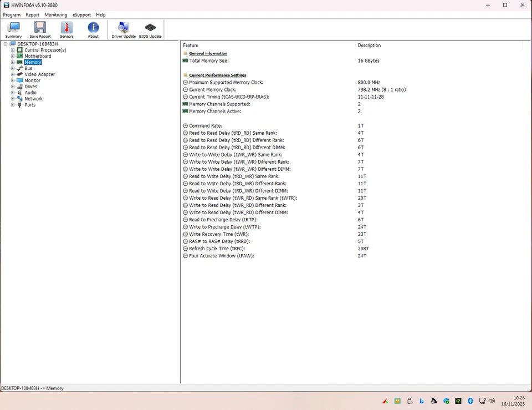Select the Refresh Cycle Time (tRFC) row
The height and width of the screenshot is (410, 532).
pyautogui.click(x=351, y=249)
